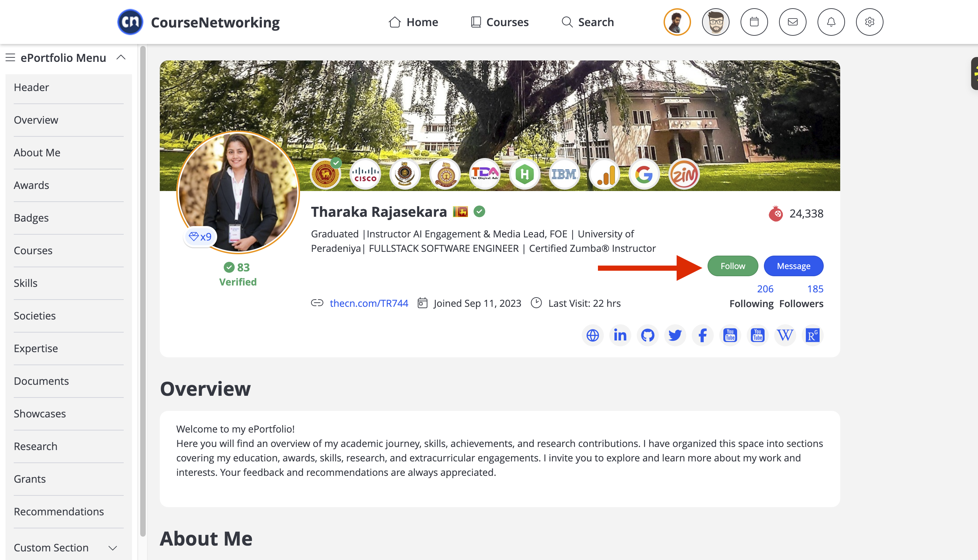This screenshot has height=560, width=978.
Task: Expand the Custom Section dropdown
Action: click(113, 548)
